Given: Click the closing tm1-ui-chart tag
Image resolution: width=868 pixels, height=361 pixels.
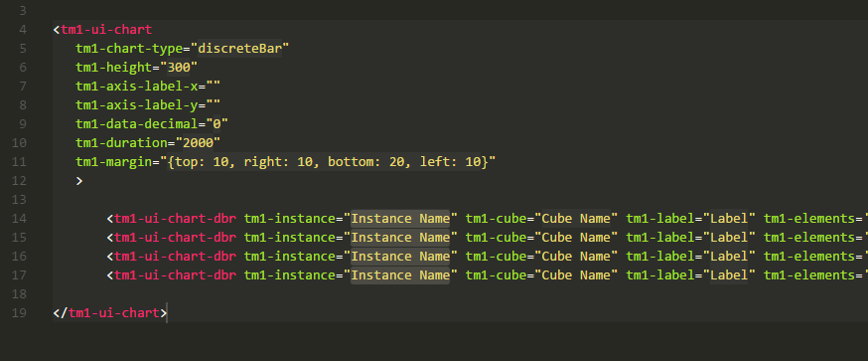Looking at the screenshot, I should click(x=109, y=313).
